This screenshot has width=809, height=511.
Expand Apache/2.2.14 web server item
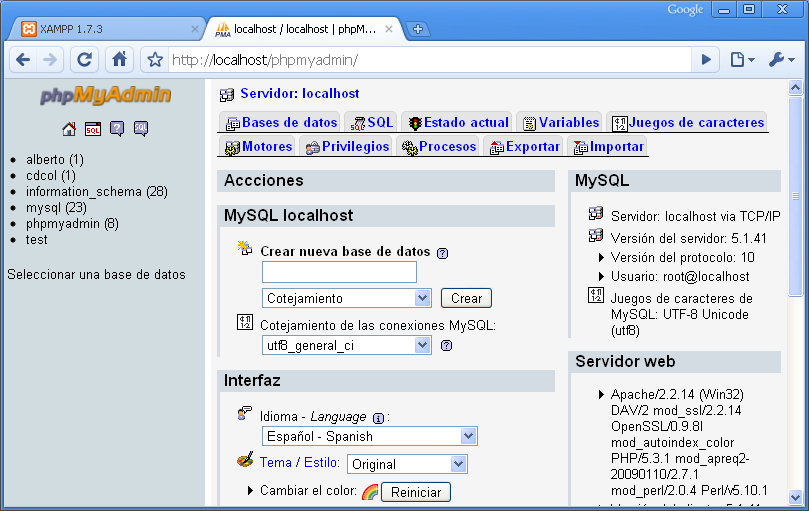tap(601, 394)
